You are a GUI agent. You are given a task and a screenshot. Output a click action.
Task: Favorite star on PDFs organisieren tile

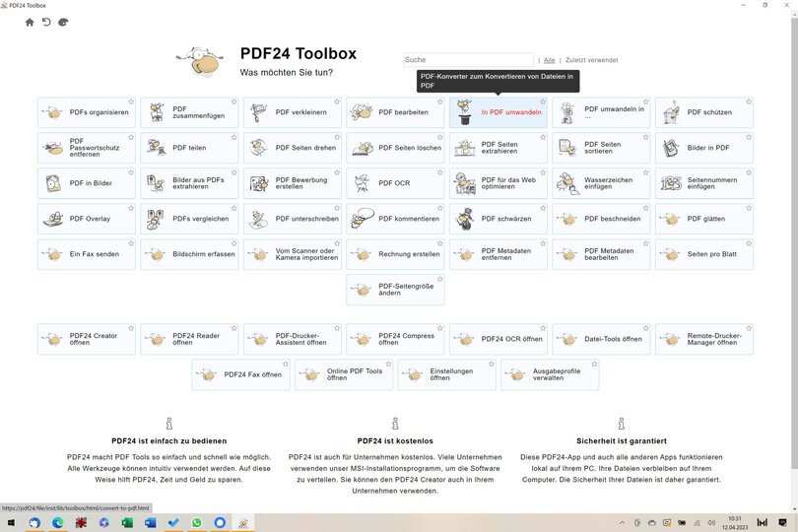coord(131,101)
